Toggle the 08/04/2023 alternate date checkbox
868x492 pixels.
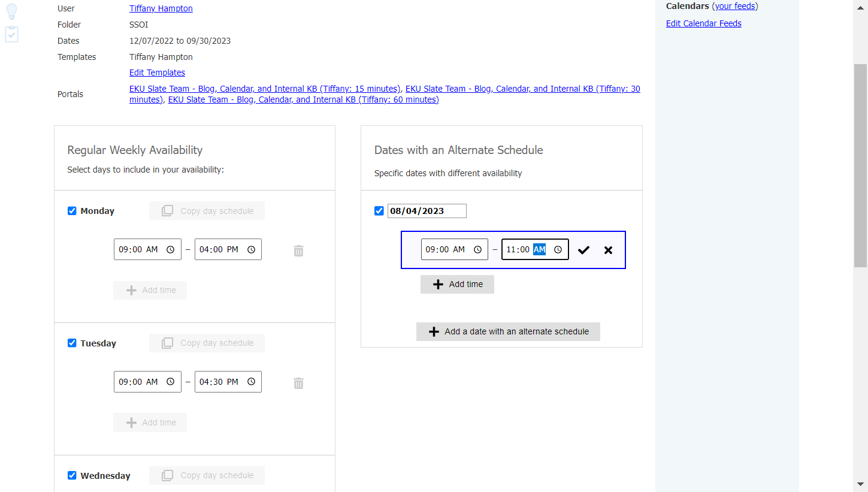coord(379,211)
